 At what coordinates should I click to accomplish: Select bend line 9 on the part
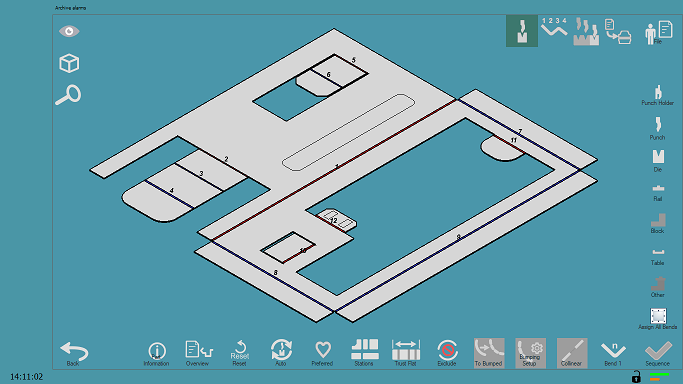coord(458,238)
